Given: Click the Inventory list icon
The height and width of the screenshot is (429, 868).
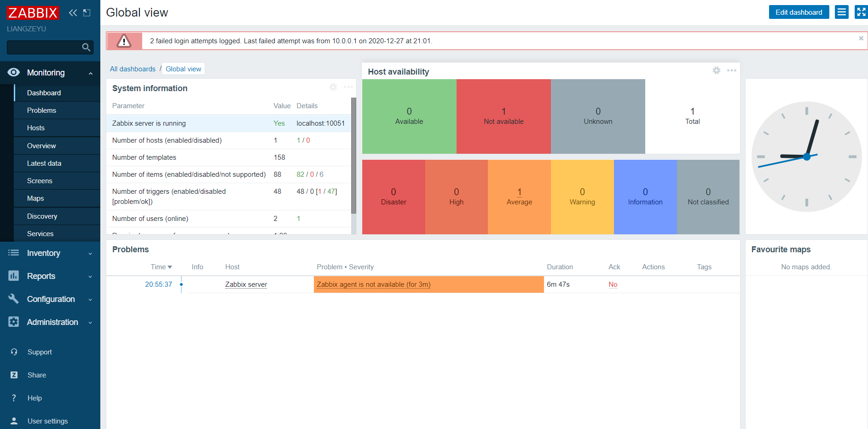Looking at the screenshot, I should tap(14, 253).
